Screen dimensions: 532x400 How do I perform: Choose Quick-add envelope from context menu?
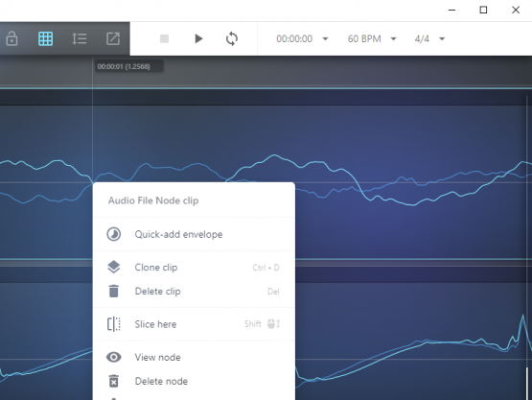coord(194,234)
